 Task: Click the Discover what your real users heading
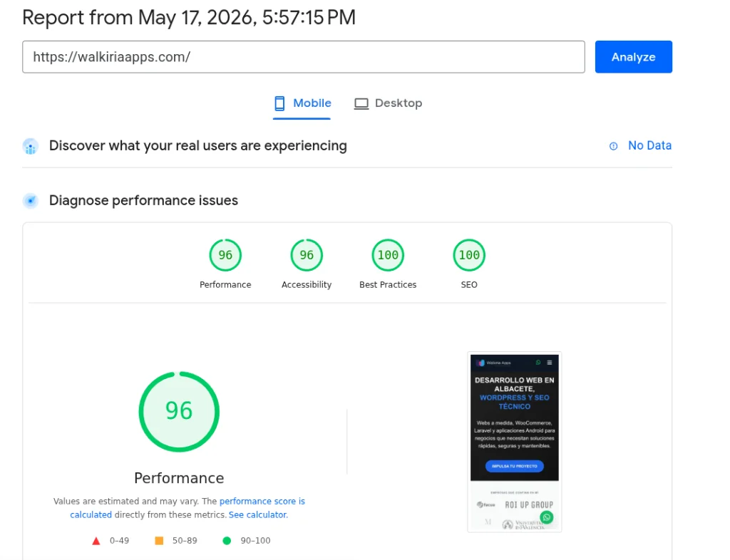[198, 145]
